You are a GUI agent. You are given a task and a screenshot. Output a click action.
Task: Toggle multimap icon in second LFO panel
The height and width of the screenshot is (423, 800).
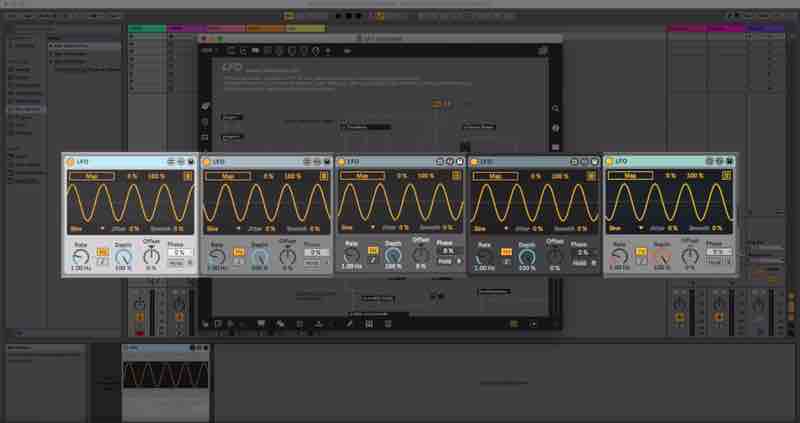(324, 176)
